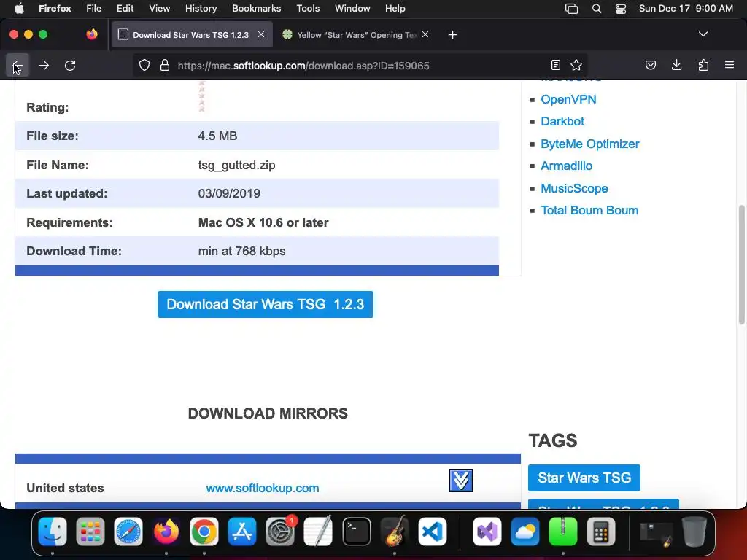747x560 pixels.
Task: Open Save to Pocket icon
Action: point(651,65)
